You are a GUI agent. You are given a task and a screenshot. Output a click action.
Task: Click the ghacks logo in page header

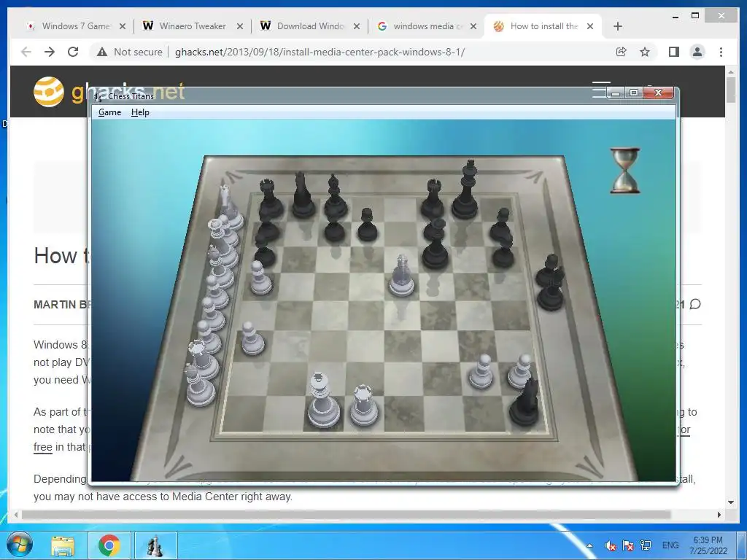click(49, 91)
